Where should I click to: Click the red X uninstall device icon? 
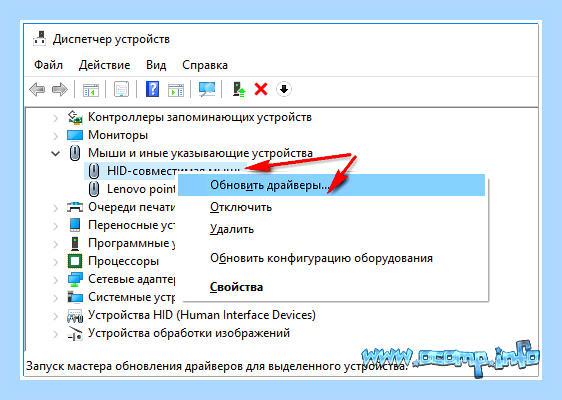pos(261,89)
